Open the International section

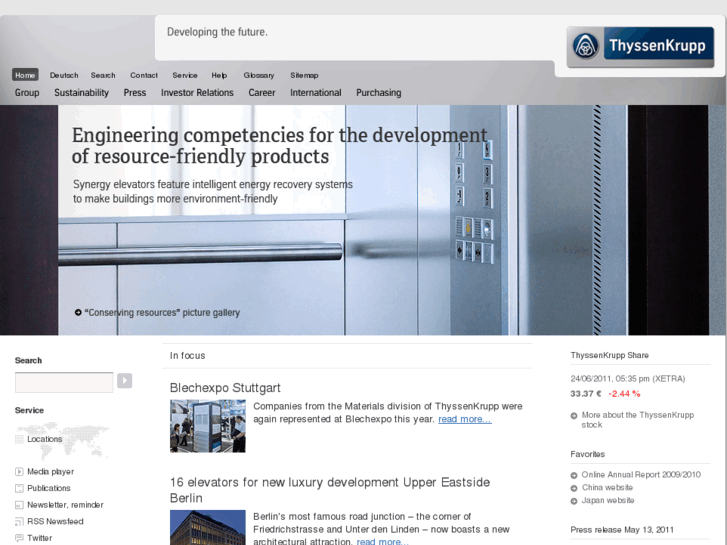[316, 93]
